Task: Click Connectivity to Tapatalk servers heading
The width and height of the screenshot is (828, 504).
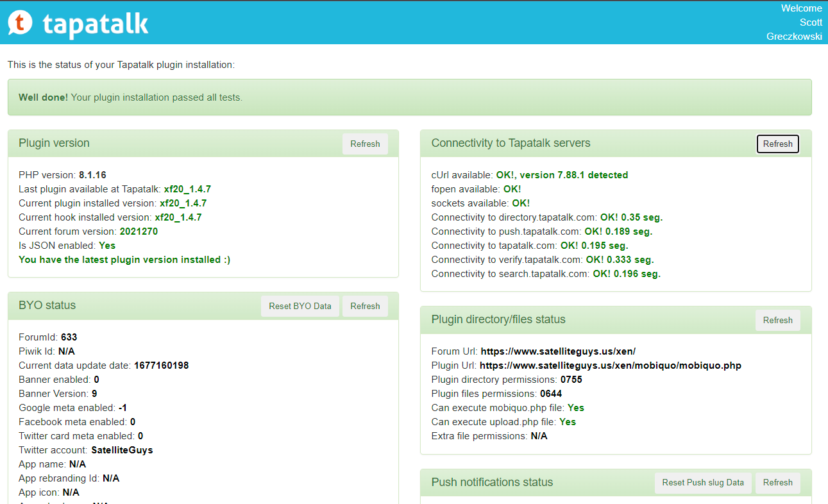Action: [x=511, y=143]
